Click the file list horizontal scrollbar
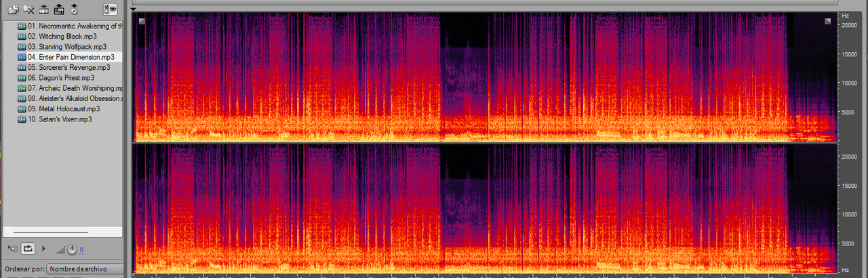Viewport: 868px width, 278px height. click(51, 232)
